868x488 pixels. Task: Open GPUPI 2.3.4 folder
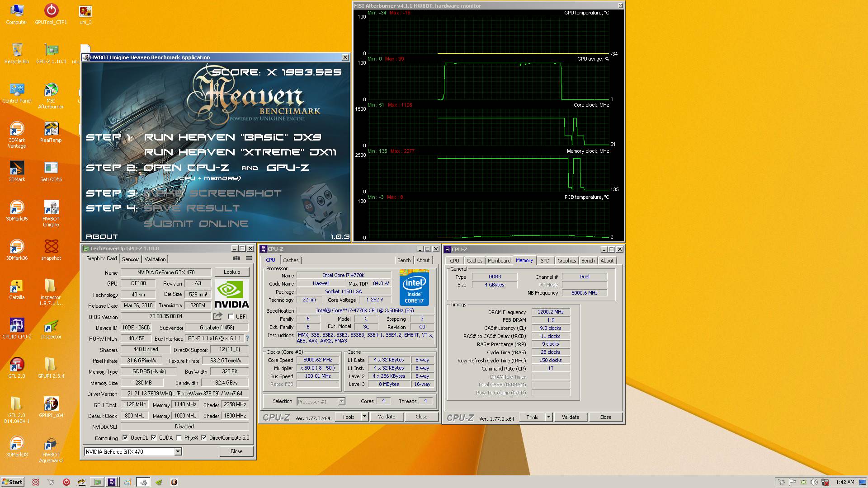[x=51, y=368]
